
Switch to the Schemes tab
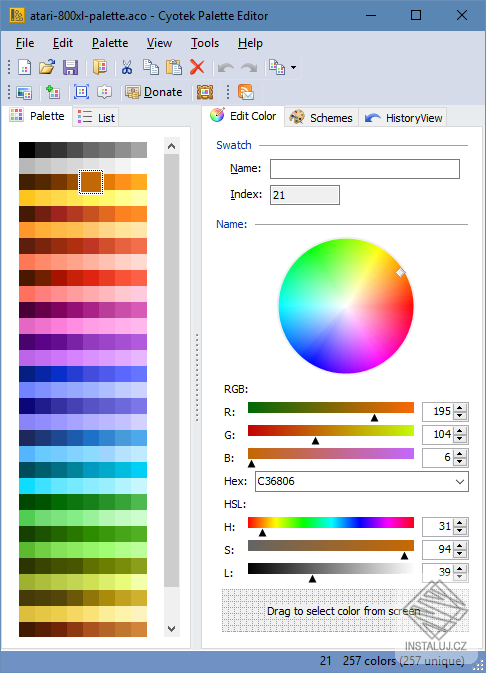(321, 117)
